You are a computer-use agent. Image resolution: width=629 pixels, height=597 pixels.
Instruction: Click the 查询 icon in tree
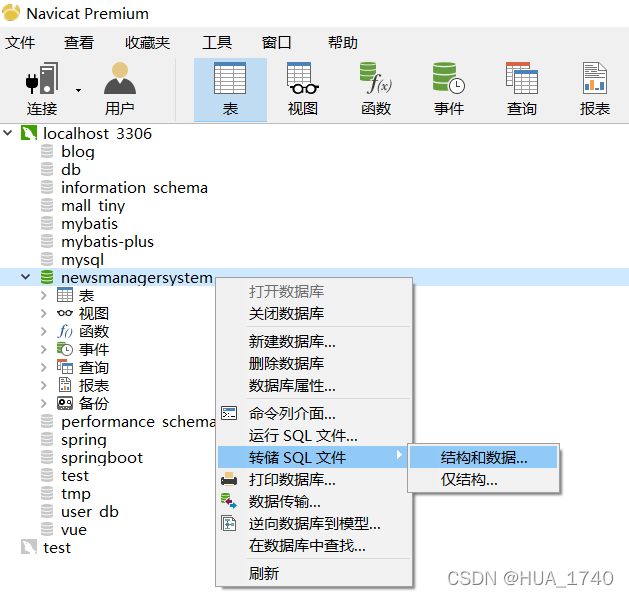65,367
